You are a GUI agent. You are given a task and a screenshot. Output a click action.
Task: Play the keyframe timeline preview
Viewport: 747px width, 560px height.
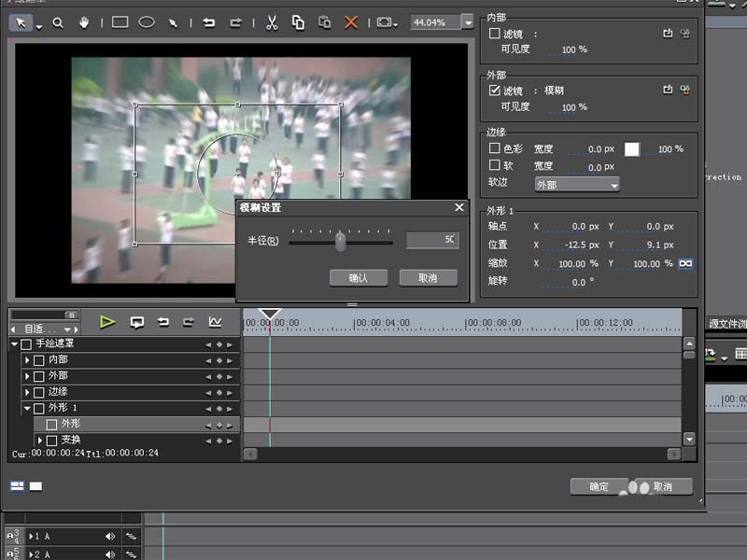(x=107, y=322)
